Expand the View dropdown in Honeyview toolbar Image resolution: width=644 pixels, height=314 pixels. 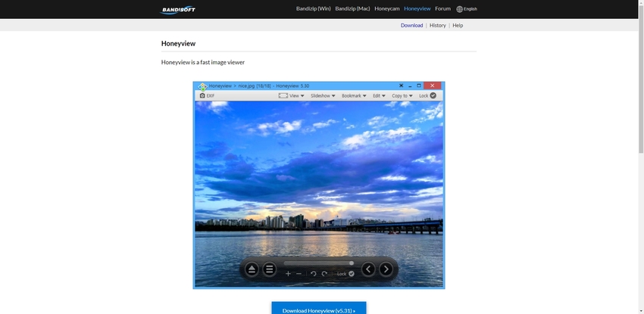[x=292, y=96]
